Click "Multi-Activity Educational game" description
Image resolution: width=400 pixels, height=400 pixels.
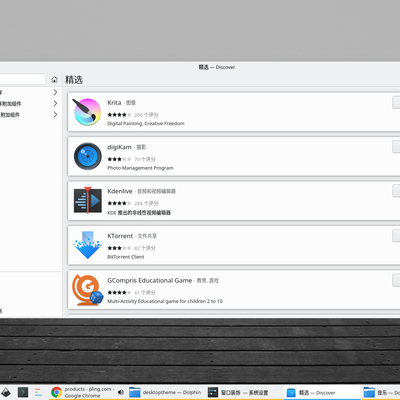tap(165, 301)
